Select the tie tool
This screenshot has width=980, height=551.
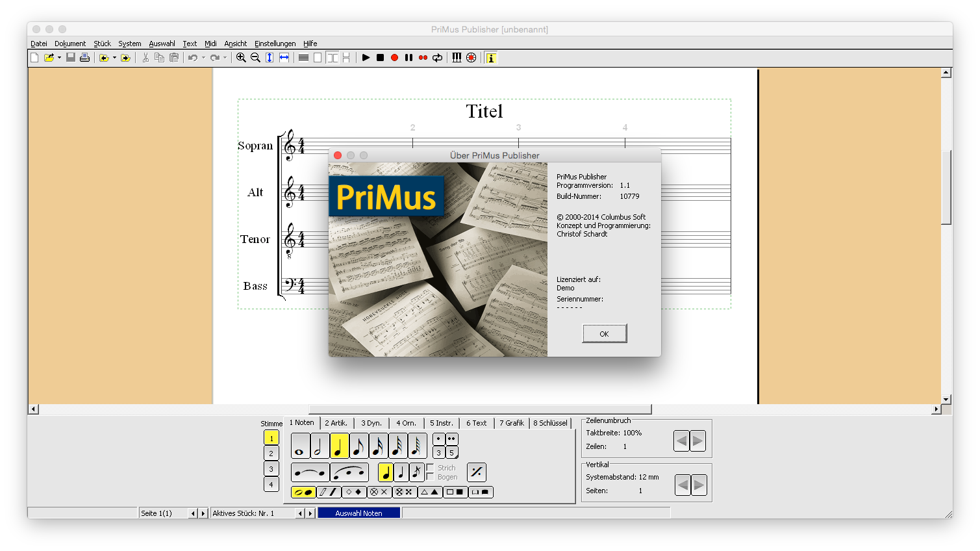point(310,472)
